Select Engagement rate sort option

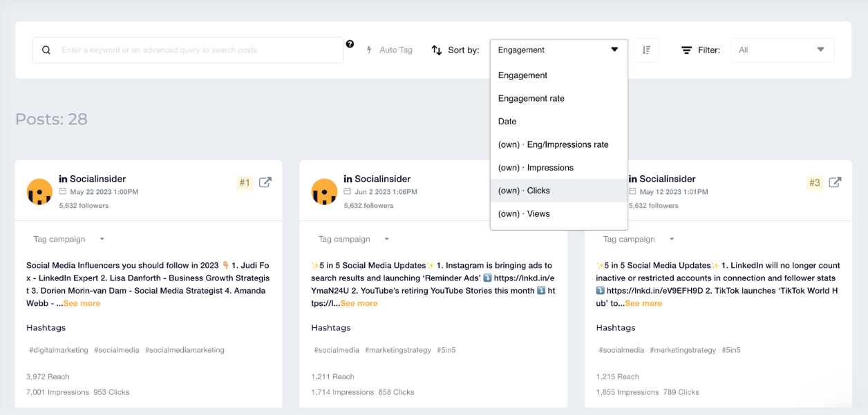pos(558,98)
